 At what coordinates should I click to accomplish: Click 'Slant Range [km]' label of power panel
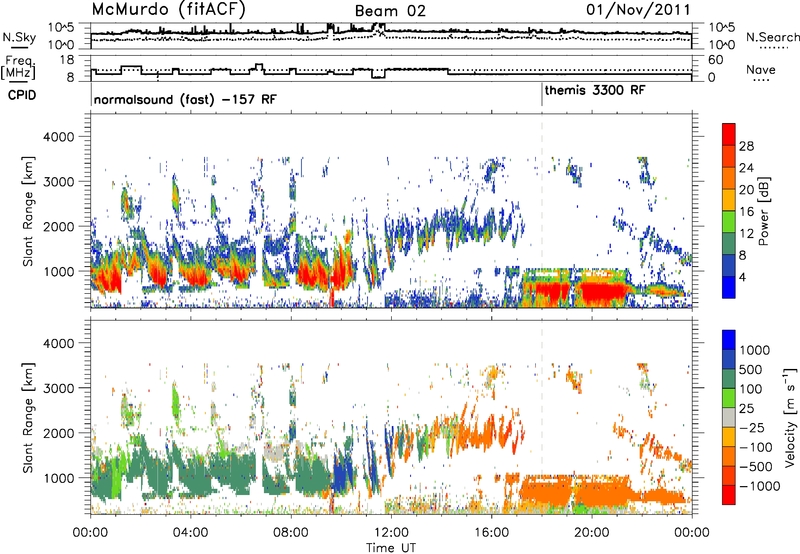coord(28,211)
